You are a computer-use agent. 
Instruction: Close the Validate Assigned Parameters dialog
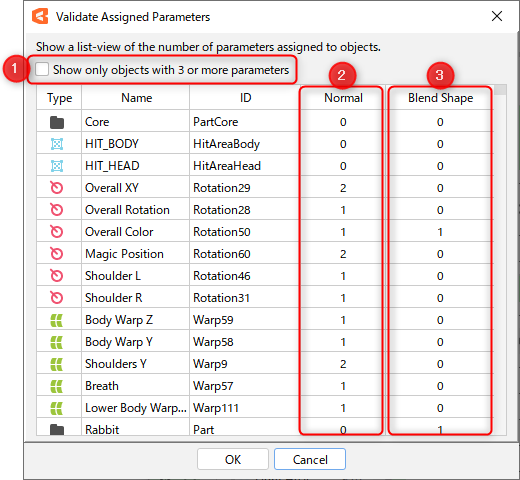pos(497,16)
